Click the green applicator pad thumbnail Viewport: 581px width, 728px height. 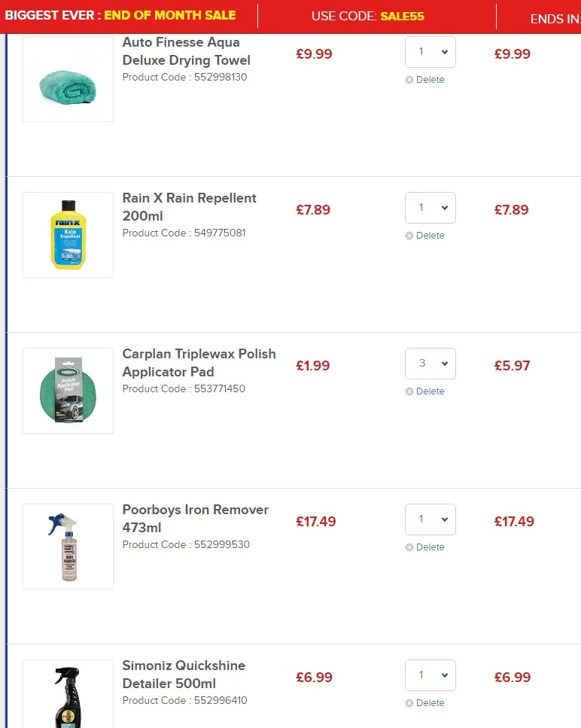tap(68, 391)
